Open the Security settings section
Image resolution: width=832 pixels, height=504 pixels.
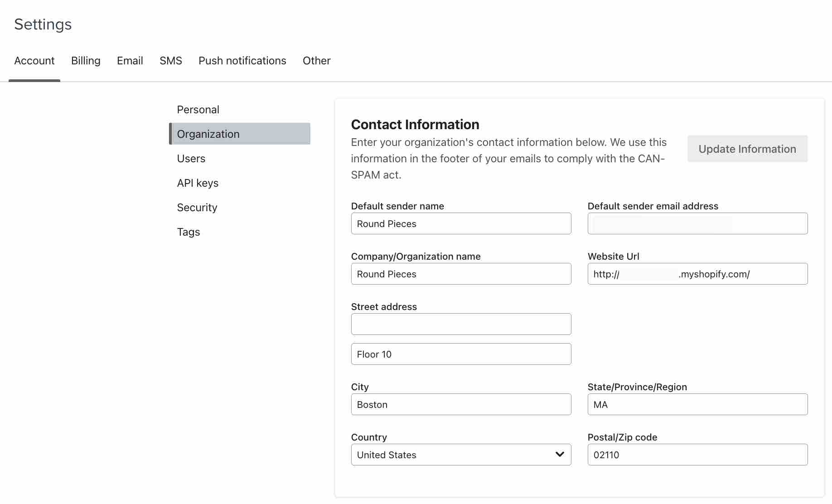click(197, 207)
